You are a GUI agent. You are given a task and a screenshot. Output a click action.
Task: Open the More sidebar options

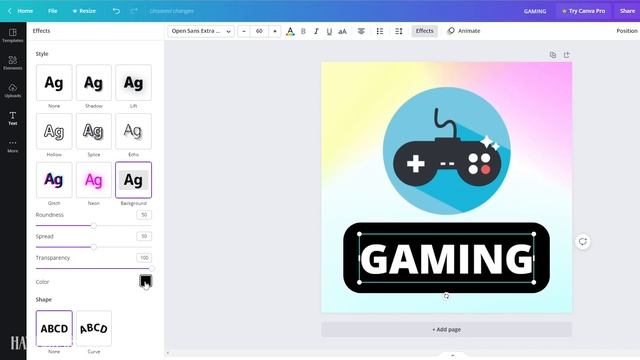(13, 146)
